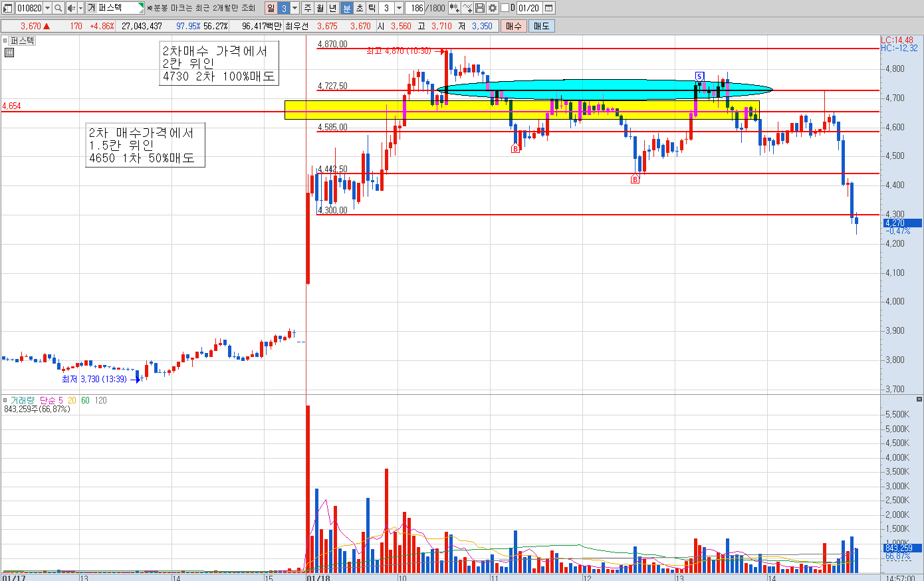Click the 14:57:00 time label
The image size is (924, 581).
(901, 578)
